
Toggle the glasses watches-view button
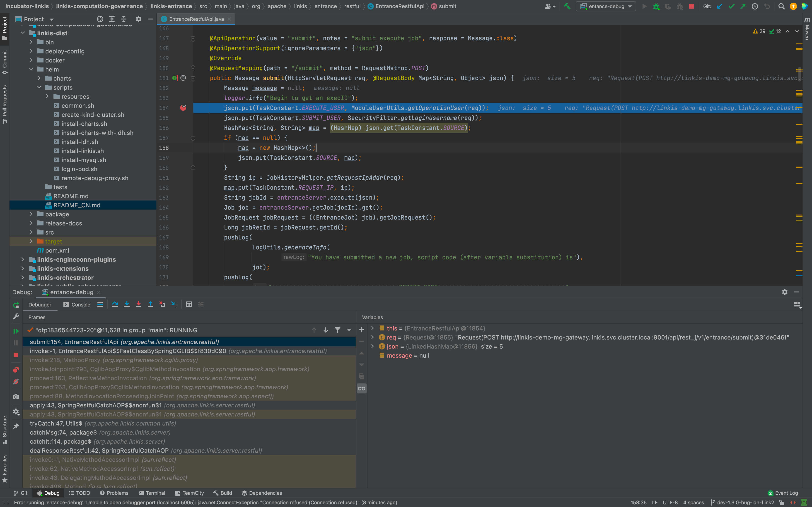(361, 388)
